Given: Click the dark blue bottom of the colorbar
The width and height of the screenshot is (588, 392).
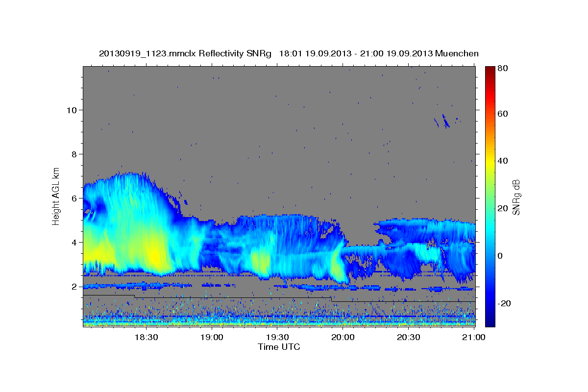Looking at the screenshot, I should pyautogui.click(x=490, y=321).
